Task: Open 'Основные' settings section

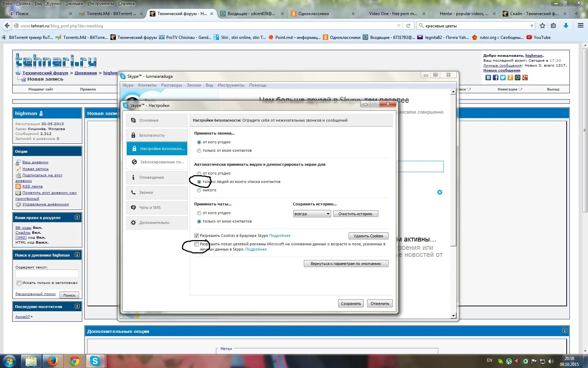Action: 157,120
